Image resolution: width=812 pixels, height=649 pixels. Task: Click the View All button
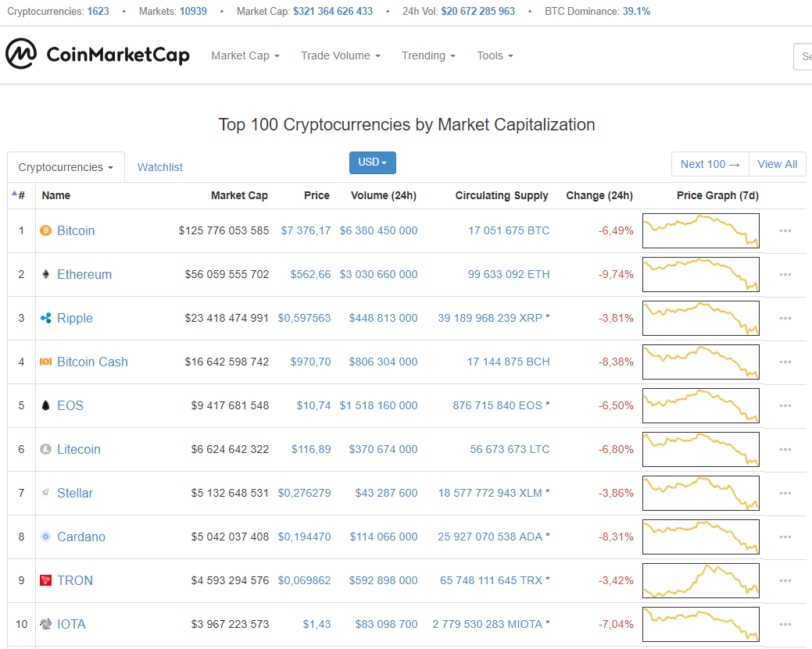pyautogui.click(x=777, y=164)
